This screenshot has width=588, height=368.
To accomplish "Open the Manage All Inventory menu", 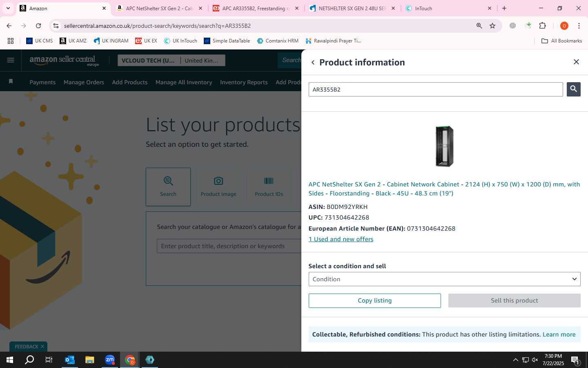I will coord(184,82).
